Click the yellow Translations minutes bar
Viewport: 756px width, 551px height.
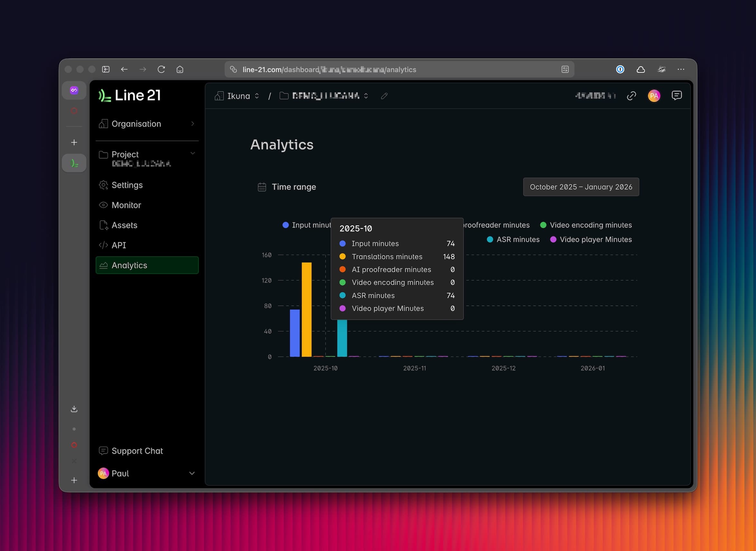[307, 309]
